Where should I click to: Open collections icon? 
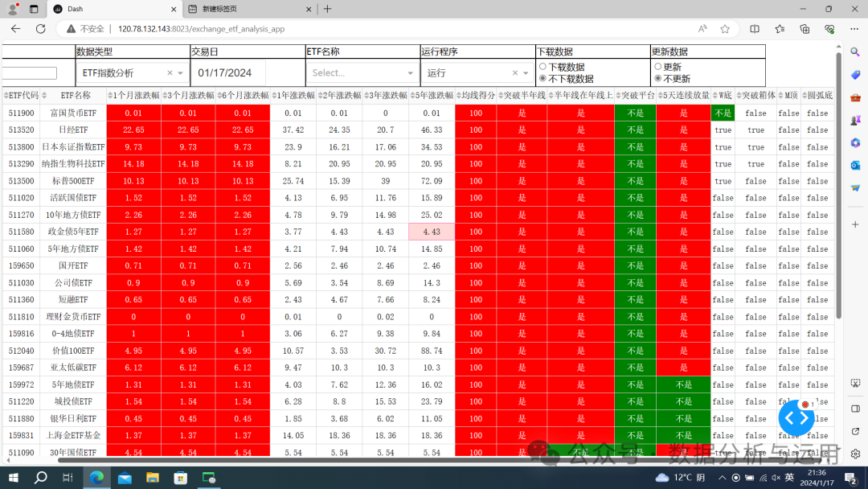[x=805, y=29]
